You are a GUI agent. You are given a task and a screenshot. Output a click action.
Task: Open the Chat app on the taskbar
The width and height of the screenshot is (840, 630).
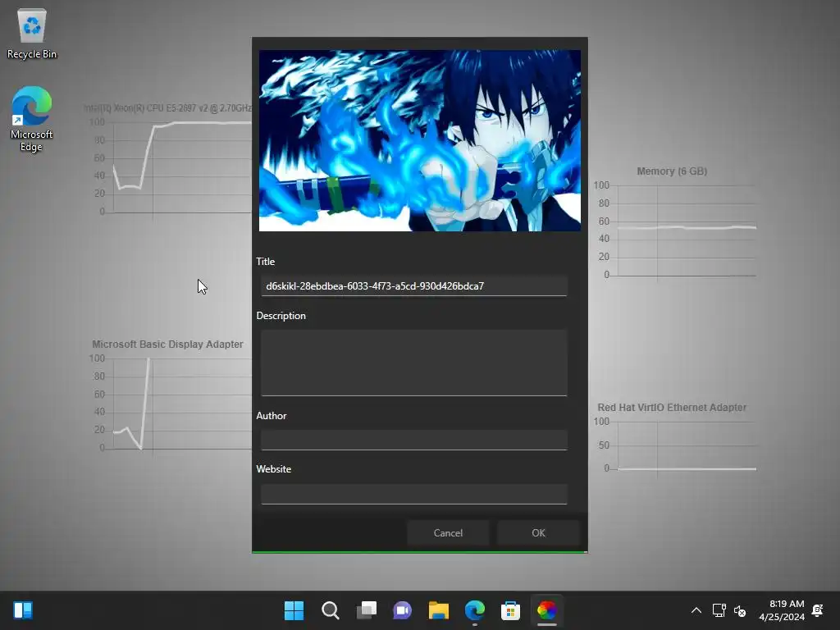[402, 610]
